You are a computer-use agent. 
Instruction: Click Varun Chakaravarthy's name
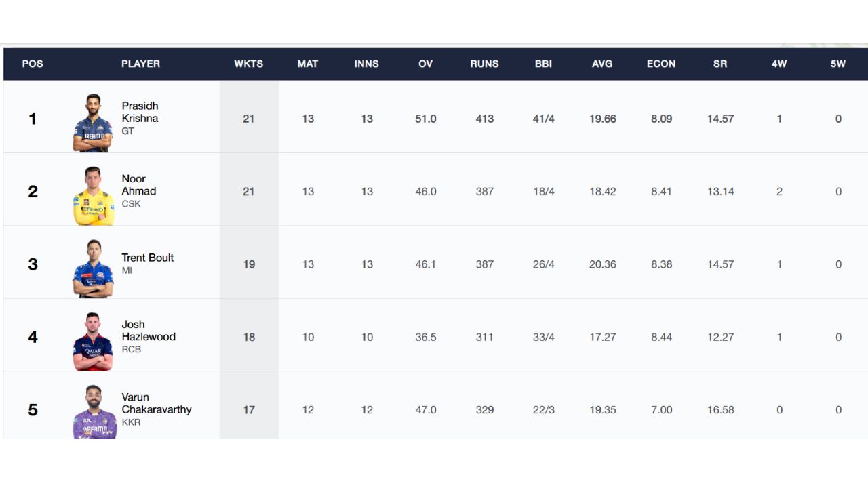157,403
